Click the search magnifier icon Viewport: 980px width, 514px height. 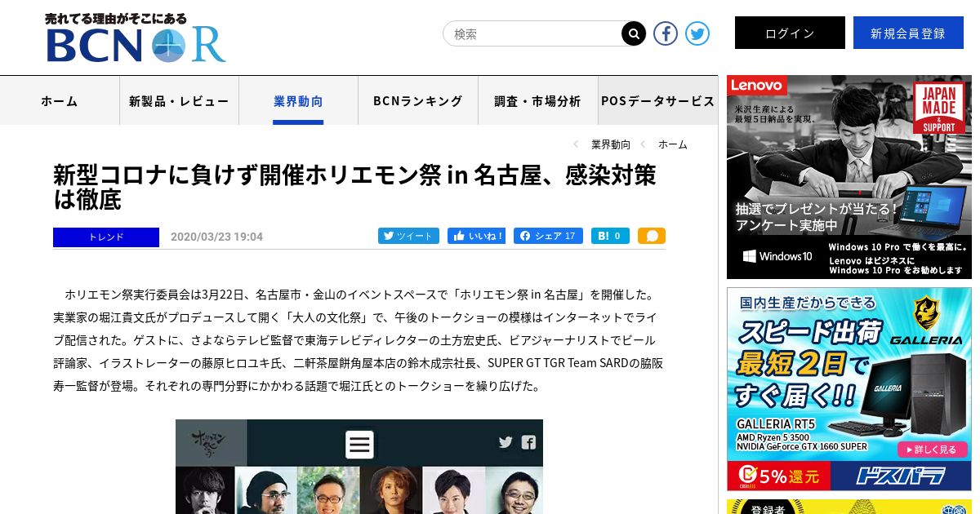pos(634,33)
